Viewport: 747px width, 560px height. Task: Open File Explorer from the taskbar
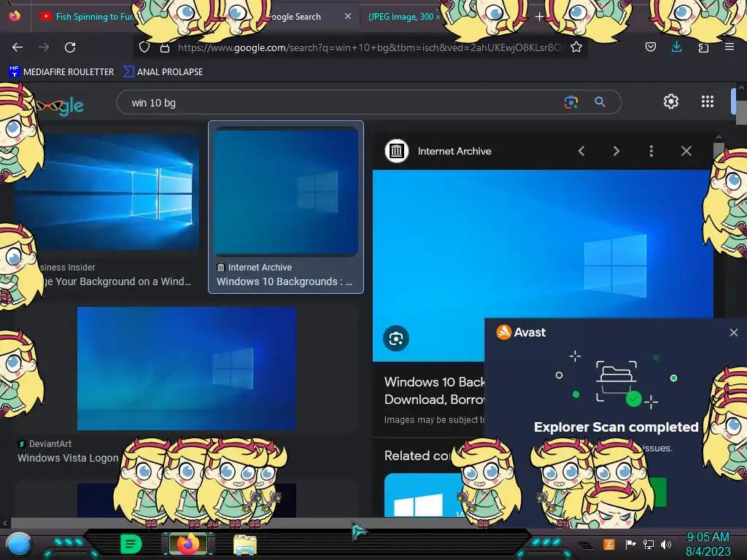[245, 545]
